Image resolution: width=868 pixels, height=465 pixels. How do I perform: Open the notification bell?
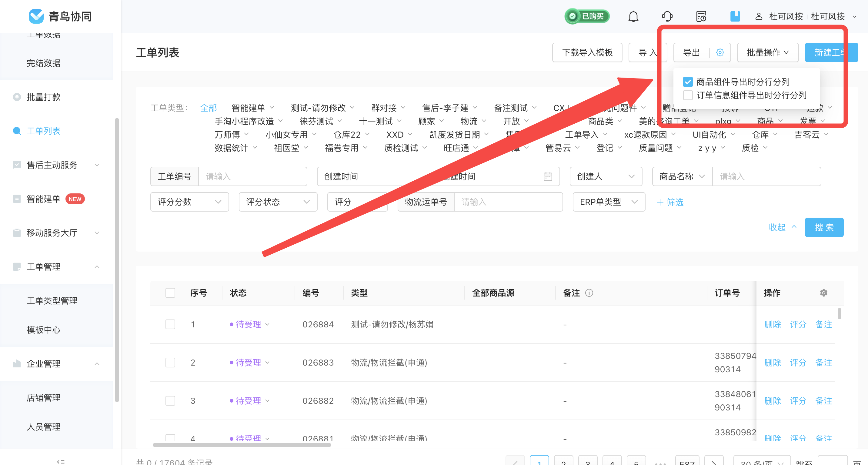633,16
